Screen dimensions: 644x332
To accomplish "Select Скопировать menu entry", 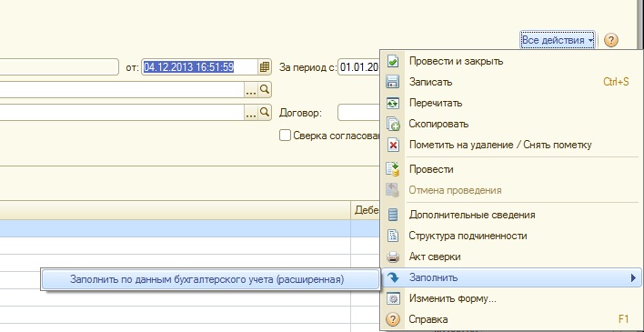I will tap(511, 124).
